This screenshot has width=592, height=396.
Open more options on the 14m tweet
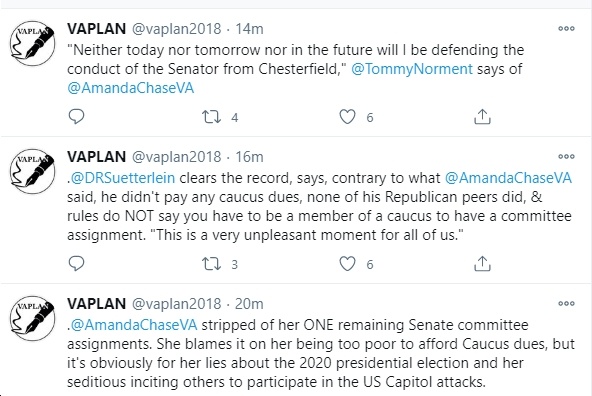[x=566, y=28]
